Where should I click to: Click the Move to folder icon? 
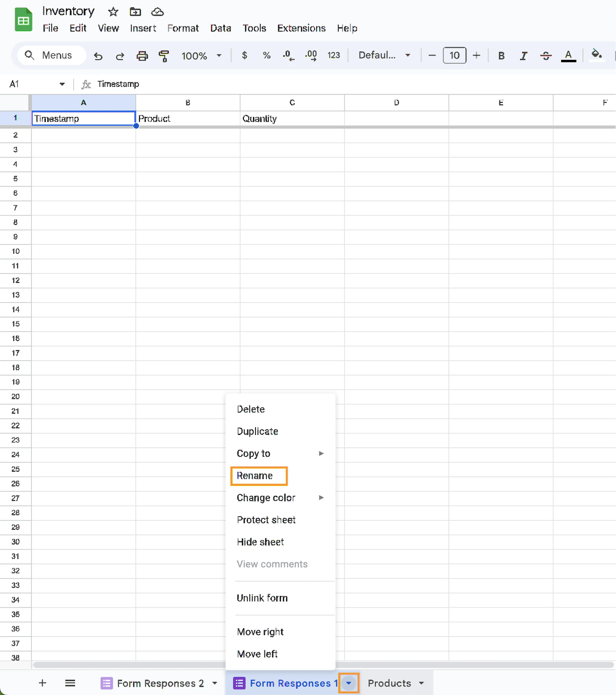[x=135, y=12]
